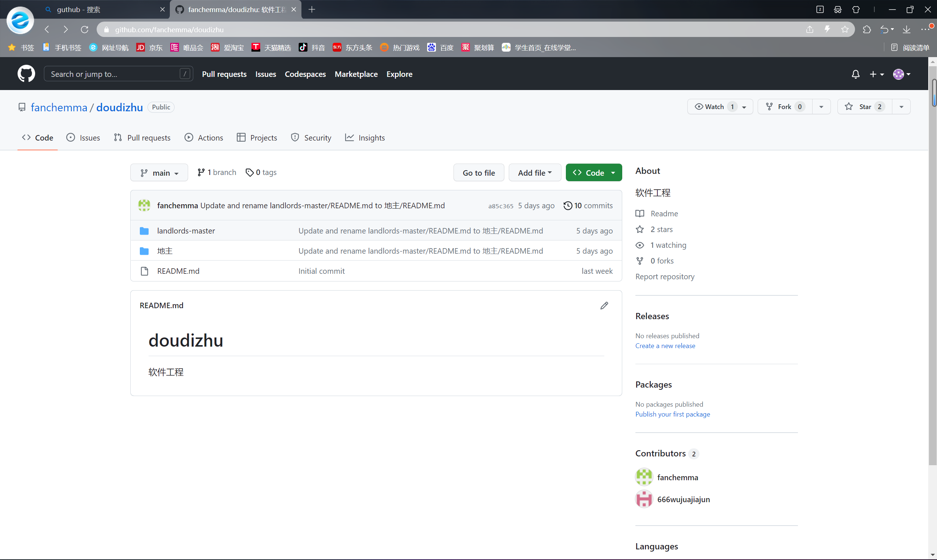Click fanchemma avatar in Contributors
Viewport: 937px width, 560px height.
[x=644, y=477]
